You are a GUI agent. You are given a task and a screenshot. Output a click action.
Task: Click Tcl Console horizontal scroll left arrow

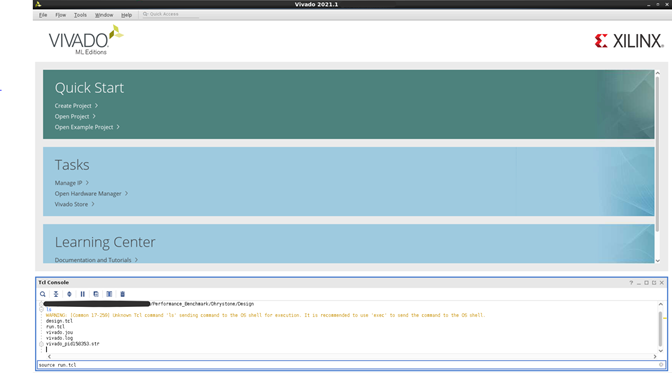pos(49,357)
